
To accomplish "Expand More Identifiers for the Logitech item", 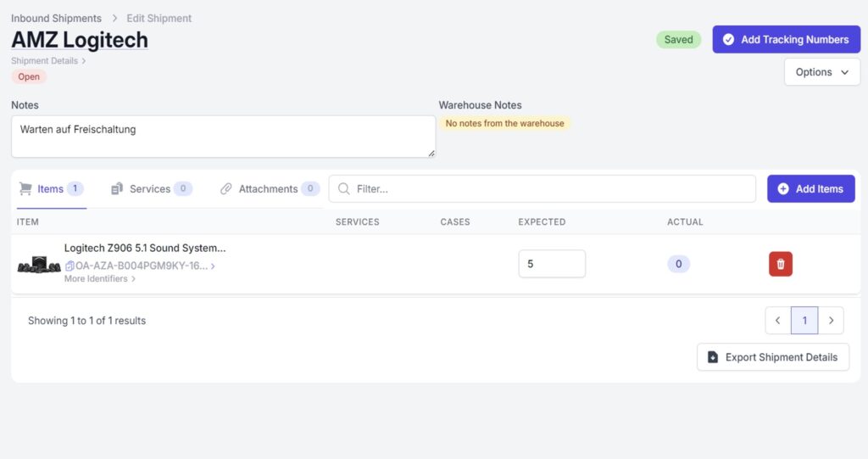I will pos(100,279).
